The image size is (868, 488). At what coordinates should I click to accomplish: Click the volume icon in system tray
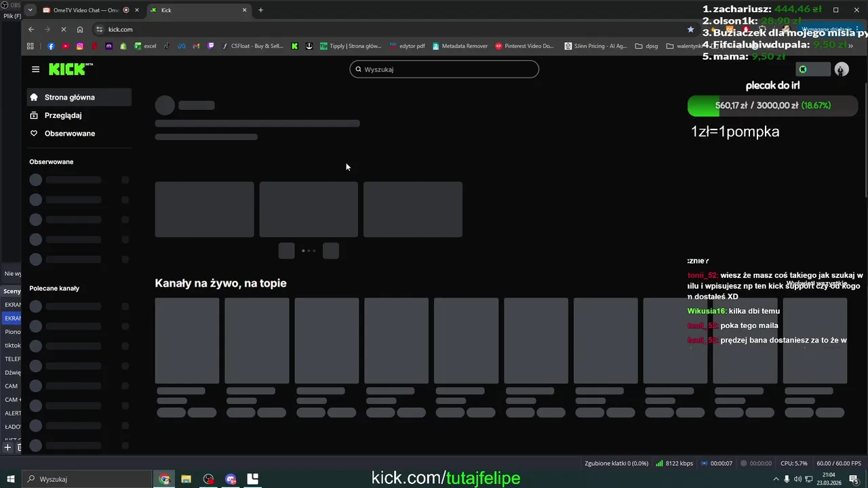pyautogui.click(x=797, y=479)
